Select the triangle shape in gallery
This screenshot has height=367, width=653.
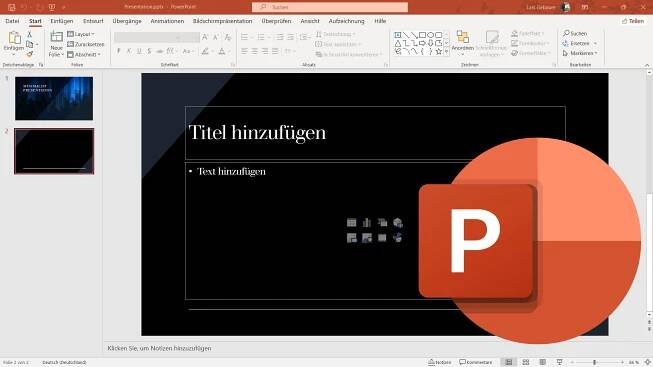tap(398, 43)
